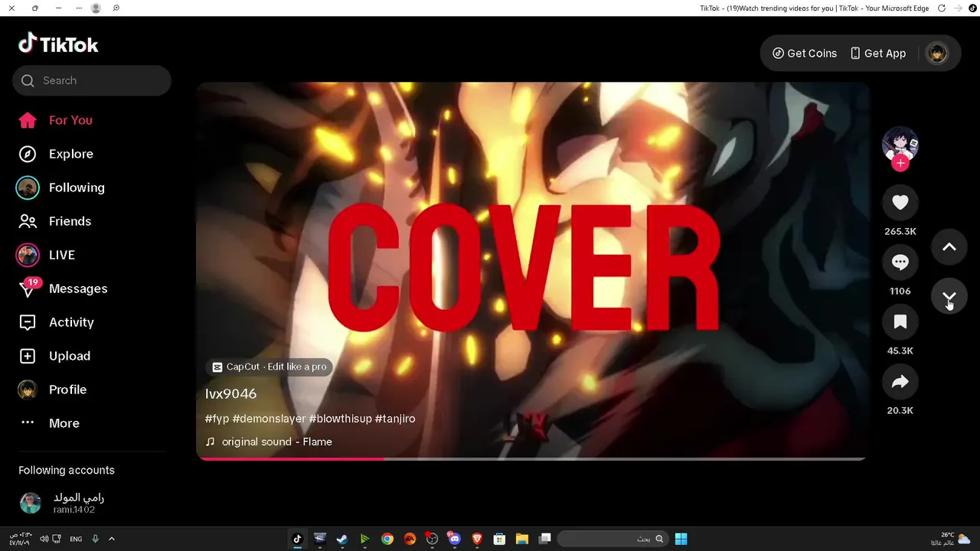Open Google Chrome from the taskbar
Viewport: 980px width, 551px height.
(x=387, y=539)
